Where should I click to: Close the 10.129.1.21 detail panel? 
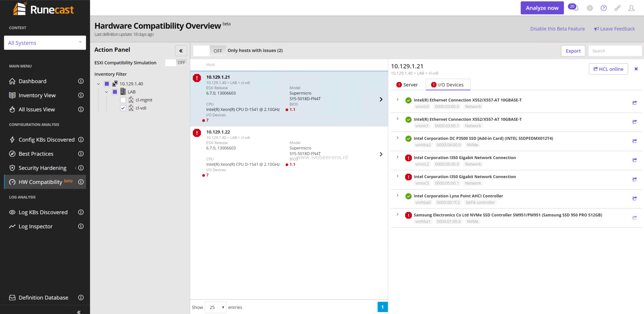pos(636,69)
